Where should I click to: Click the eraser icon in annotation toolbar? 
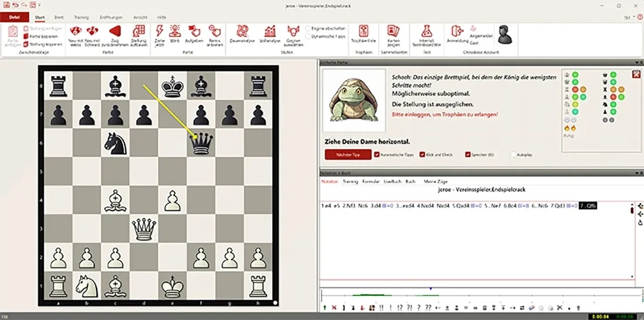click(x=532, y=307)
